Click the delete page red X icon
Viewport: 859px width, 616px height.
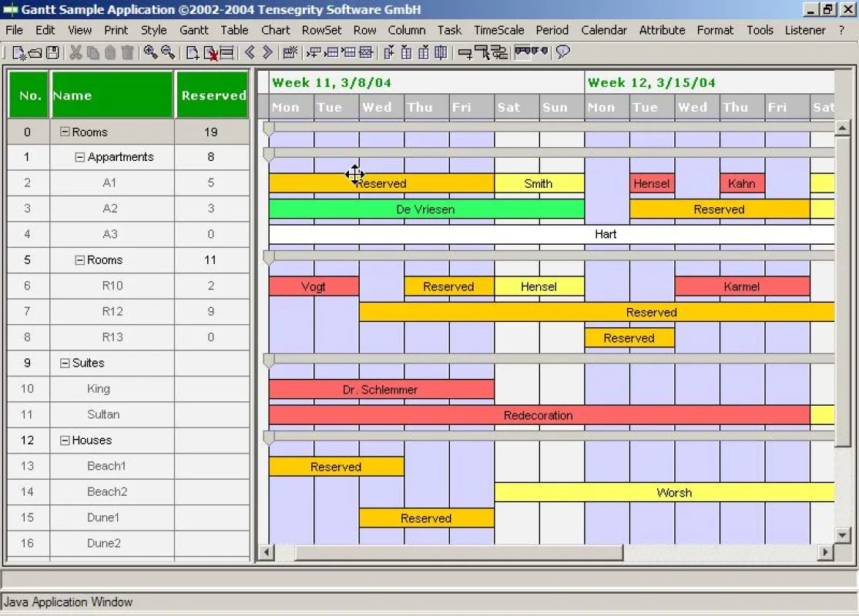(x=210, y=53)
